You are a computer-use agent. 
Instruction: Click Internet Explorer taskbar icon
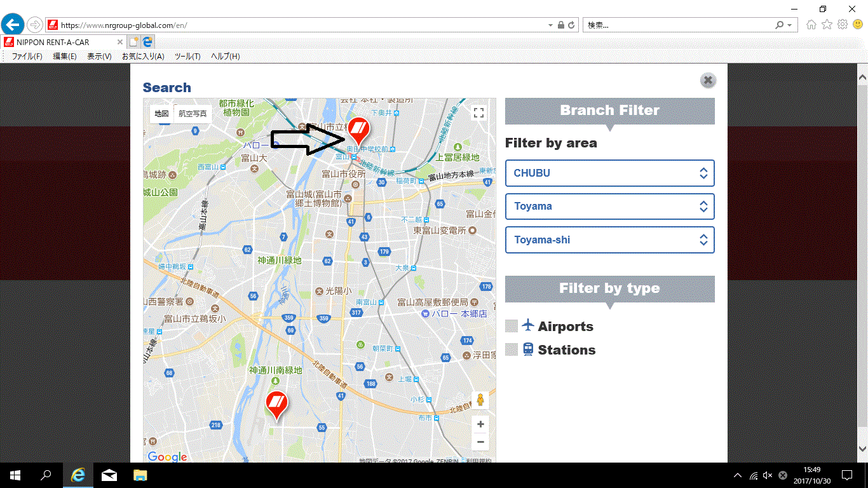(78, 475)
